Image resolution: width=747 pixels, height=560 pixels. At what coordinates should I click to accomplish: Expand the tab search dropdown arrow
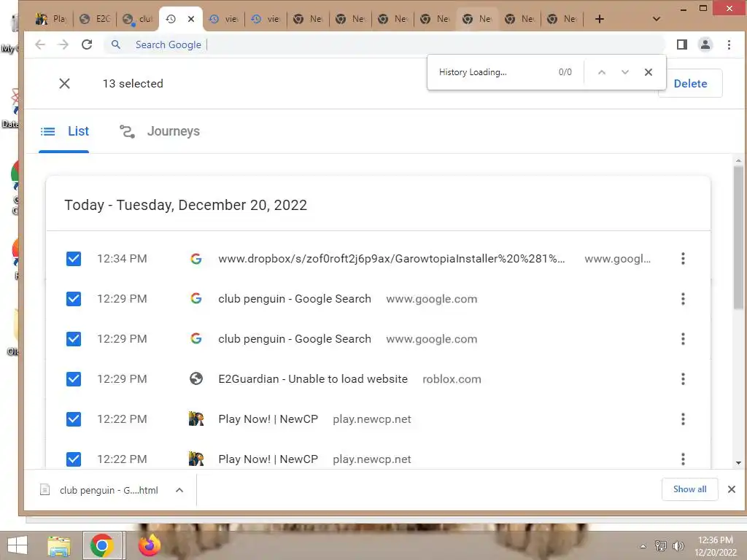point(656,19)
